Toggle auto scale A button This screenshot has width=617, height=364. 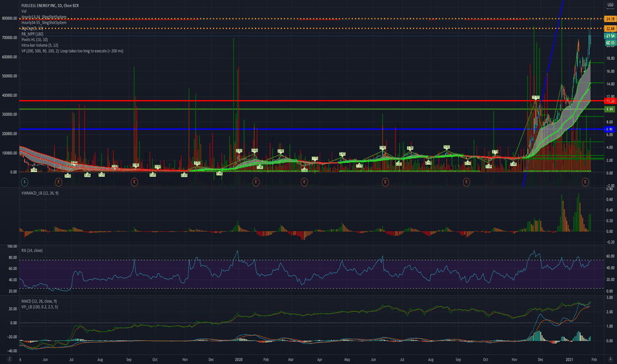point(610,359)
